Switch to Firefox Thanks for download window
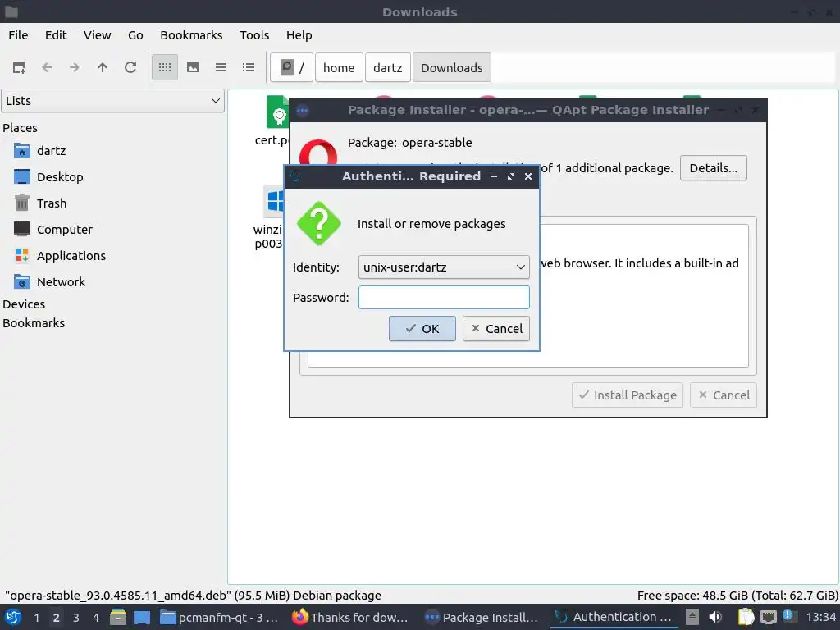Viewport: 840px width, 630px height. 351,617
